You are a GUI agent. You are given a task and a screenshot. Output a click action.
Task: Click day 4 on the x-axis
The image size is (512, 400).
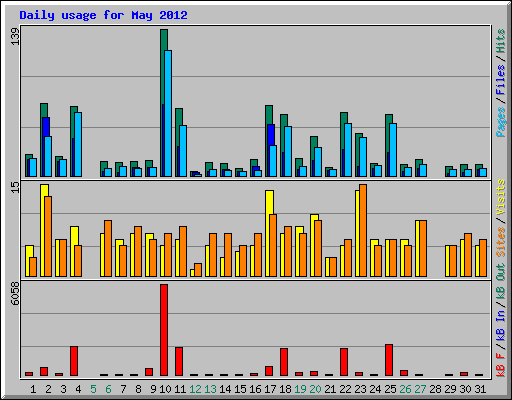pyautogui.click(x=78, y=389)
